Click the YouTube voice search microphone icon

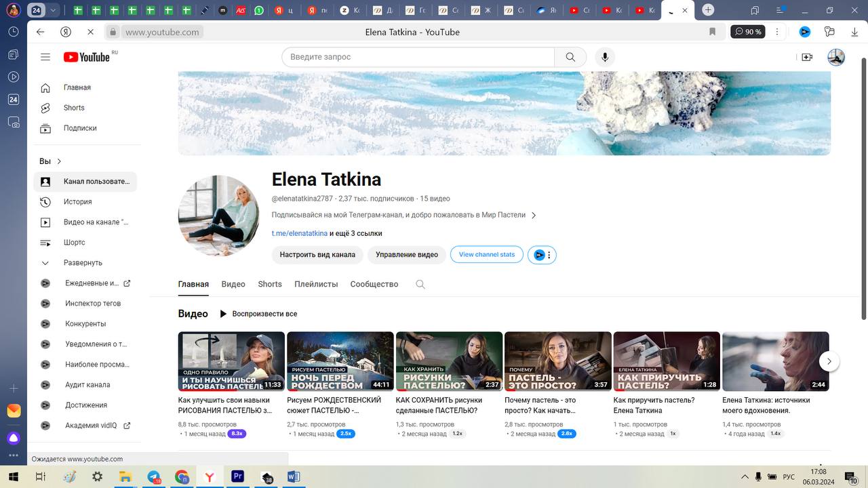click(x=605, y=58)
